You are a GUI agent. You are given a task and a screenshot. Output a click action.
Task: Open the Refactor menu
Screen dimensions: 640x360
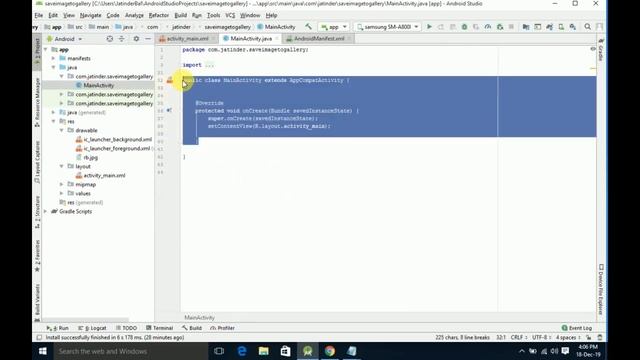tap(159, 15)
